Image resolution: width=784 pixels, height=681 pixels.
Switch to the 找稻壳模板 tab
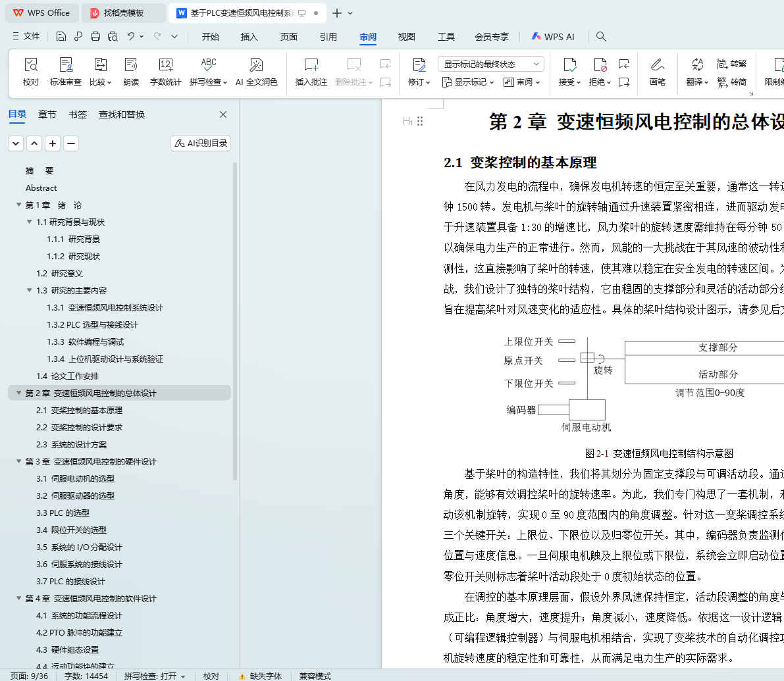coord(123,13)
